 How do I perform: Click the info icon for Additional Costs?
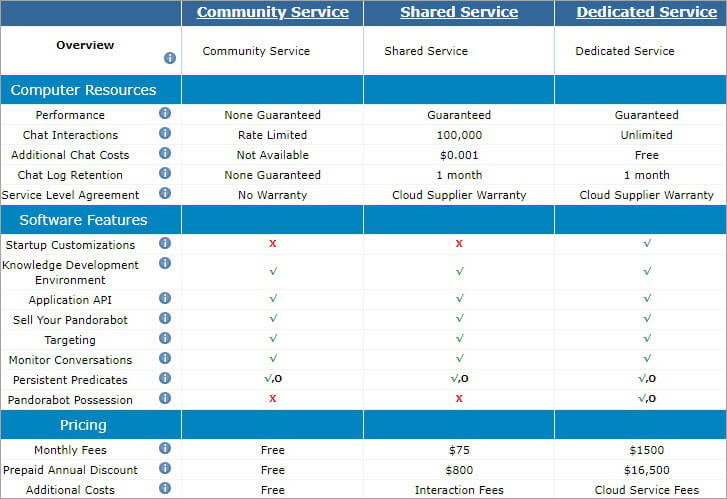click(165, 488)
